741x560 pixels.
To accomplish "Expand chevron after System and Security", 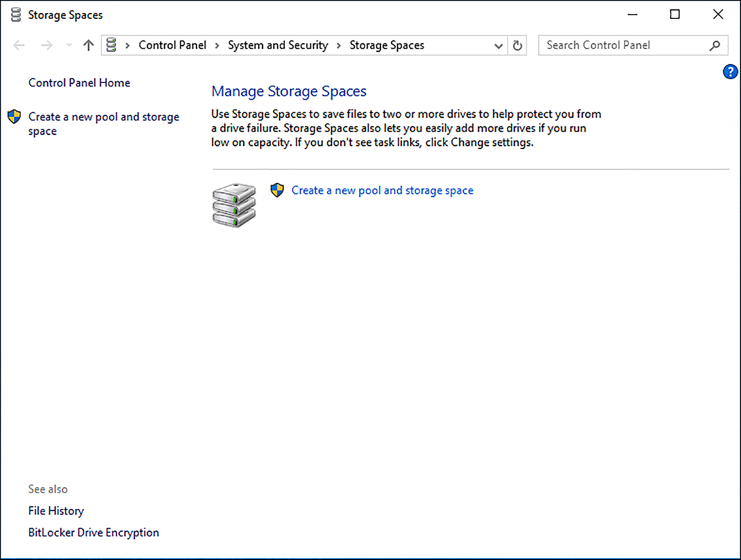I will pyautogui.click(x=339, y=46).
